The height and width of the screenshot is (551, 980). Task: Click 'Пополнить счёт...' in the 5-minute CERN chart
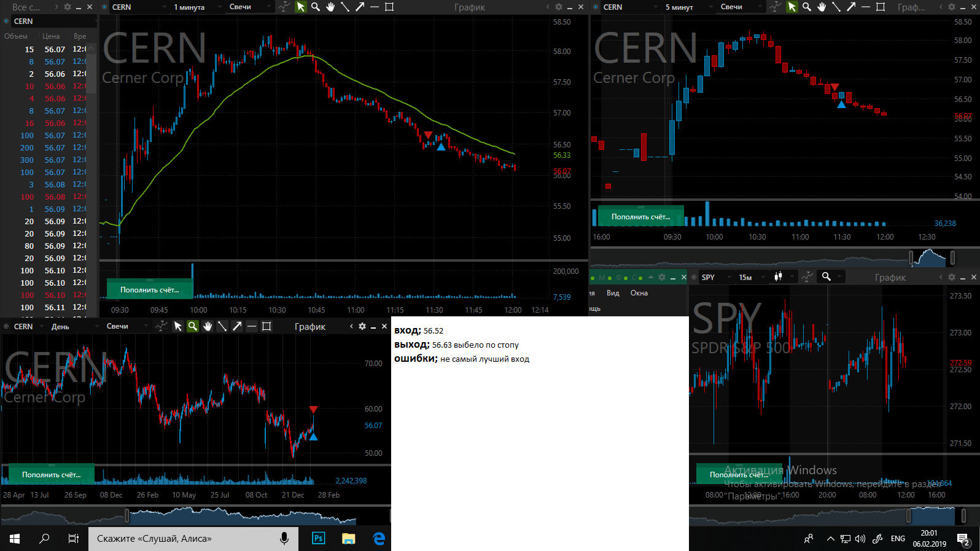coord(641,216)
